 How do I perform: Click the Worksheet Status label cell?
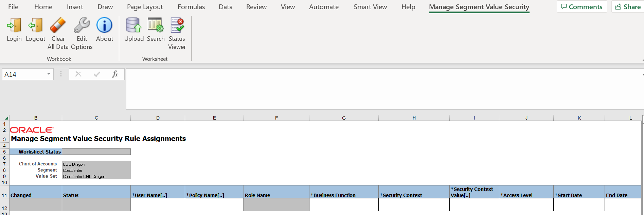(36, 152)
